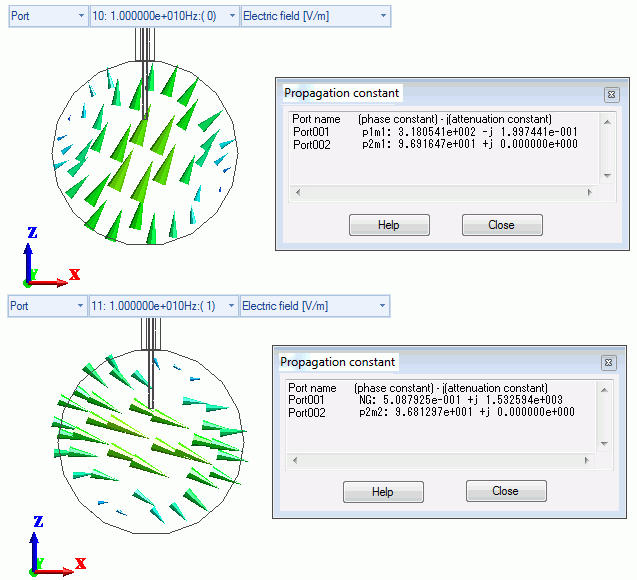This screenshot has height=580, width=637.
Task: Expand the 10: 1.000000e+010Hz mode dropdown
Action: coord(164,17)
